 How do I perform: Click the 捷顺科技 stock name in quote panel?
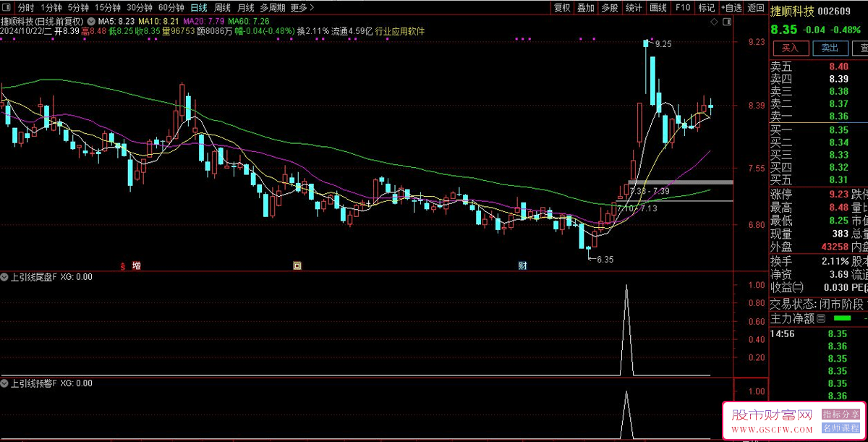(x=793, y=11)
